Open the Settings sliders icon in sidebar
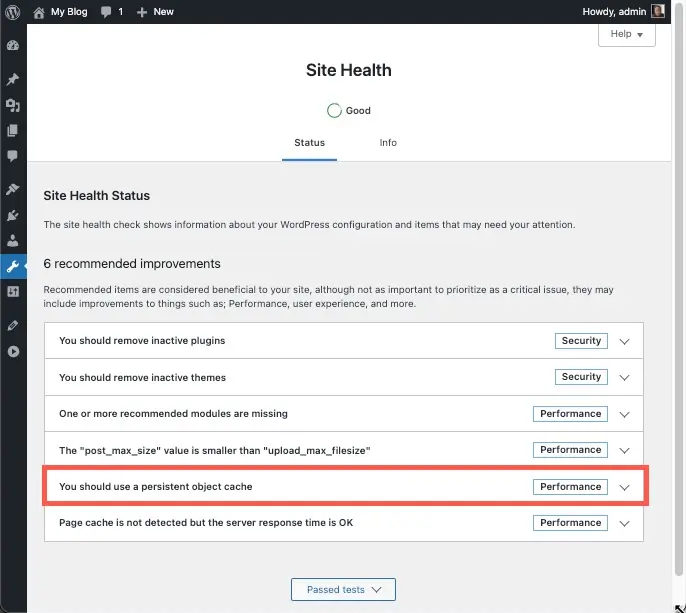 [13, 291]
